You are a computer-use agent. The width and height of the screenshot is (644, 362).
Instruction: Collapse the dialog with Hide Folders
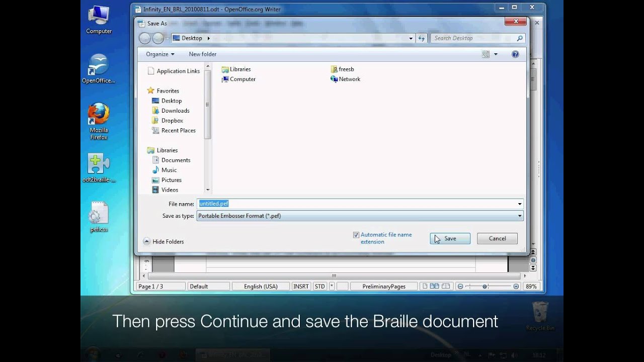164,242
